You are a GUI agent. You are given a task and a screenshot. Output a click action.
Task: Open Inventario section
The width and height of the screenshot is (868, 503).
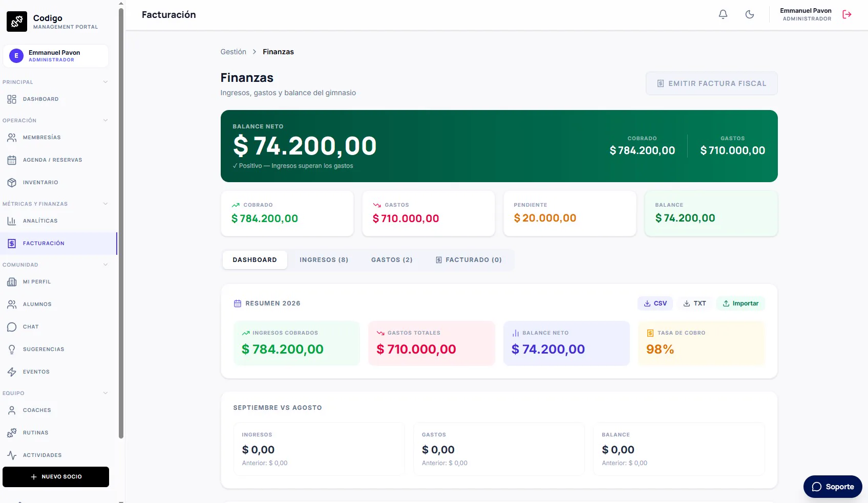point(59,183)
